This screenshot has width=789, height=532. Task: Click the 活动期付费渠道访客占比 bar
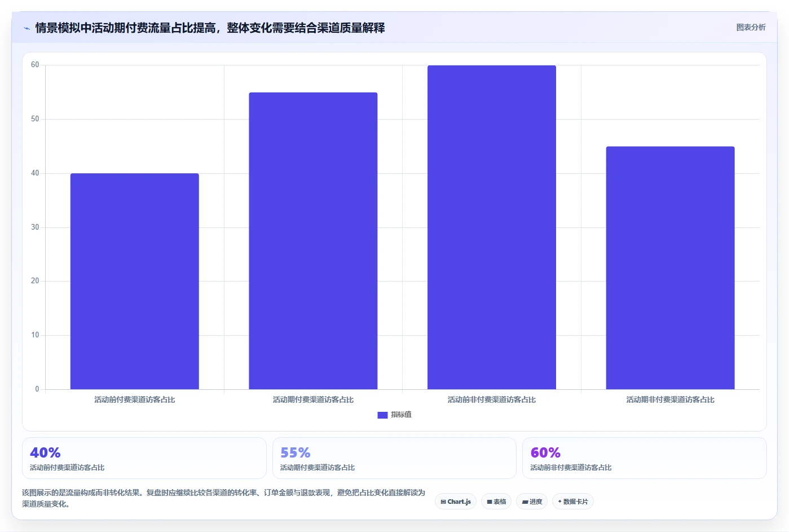point(313,241)
